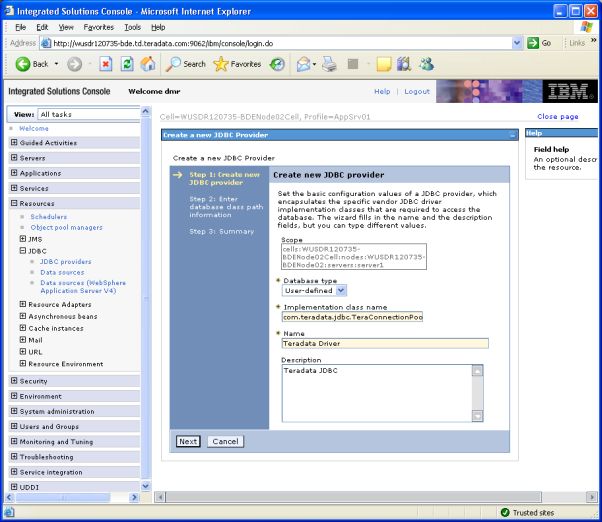Click the Refresh page icon
Viewport: 602px width, 522px height.
[127, 64]
